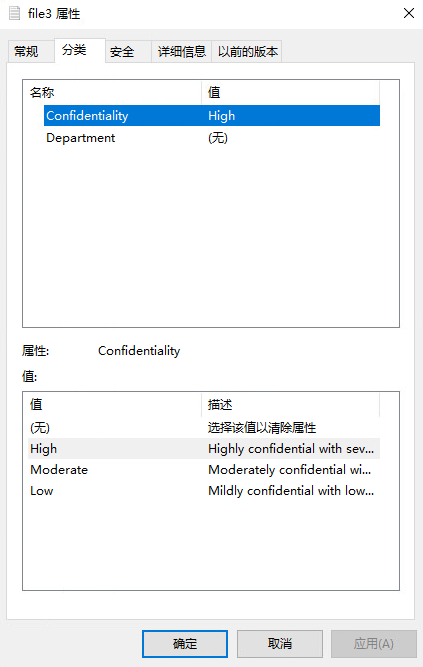Click the file3 document icon in title bar

pos(14,13)
